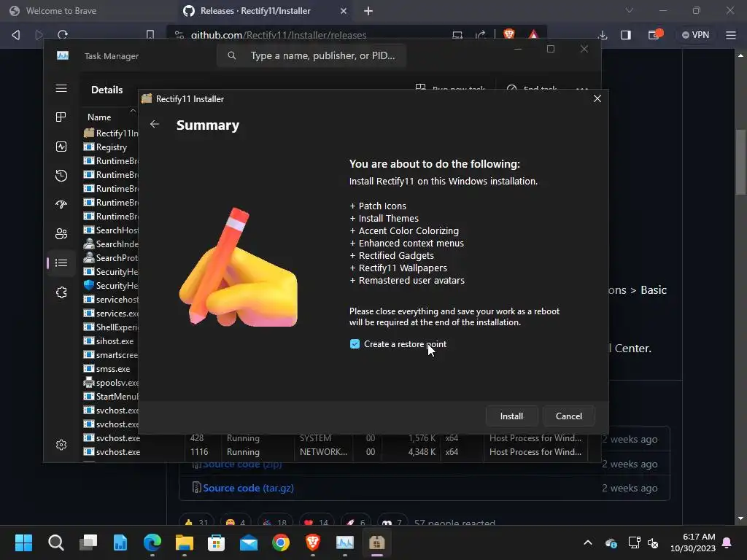Sort by Name column in Task Manager
The image size is (747, 560).
click(x=99, y=117)
